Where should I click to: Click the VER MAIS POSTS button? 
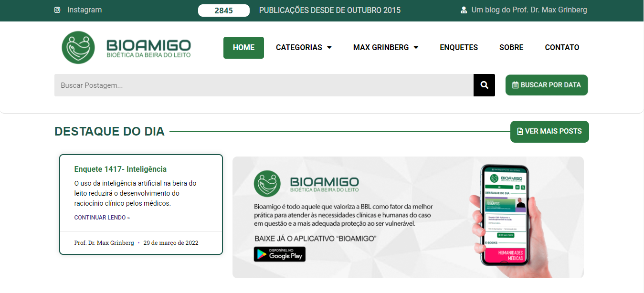click(549, 131)
